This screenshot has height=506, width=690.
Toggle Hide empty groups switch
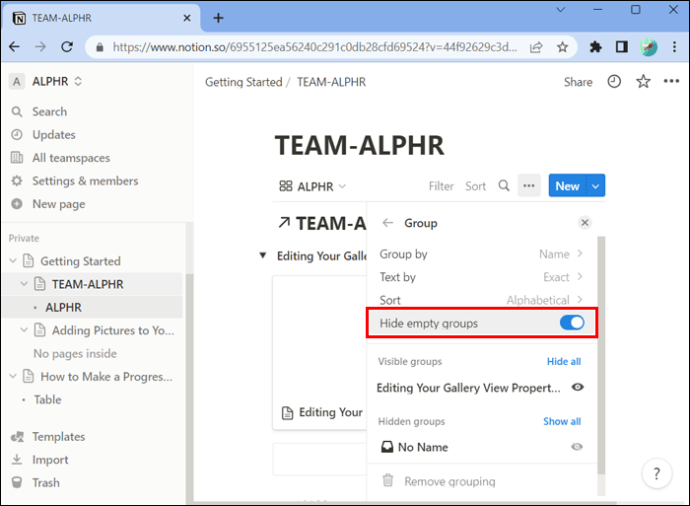572,323
